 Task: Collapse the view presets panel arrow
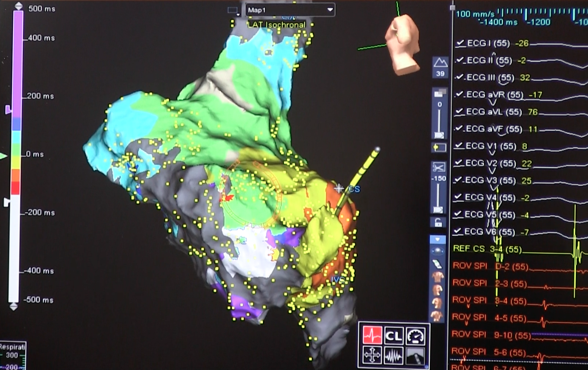[438, 239]
